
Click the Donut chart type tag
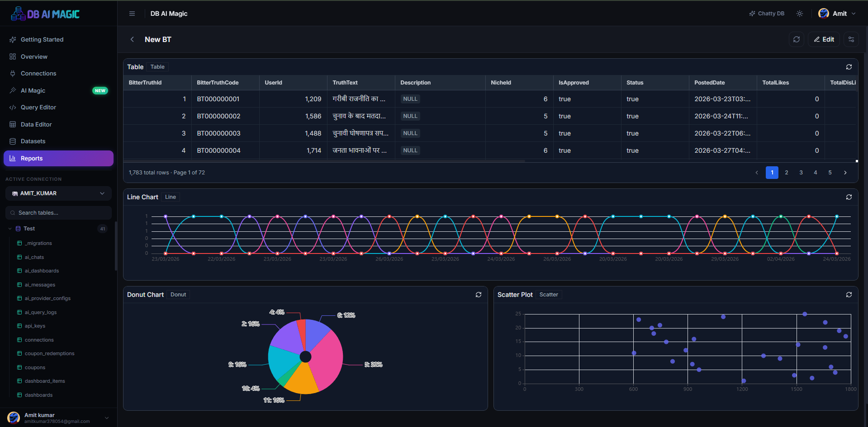(178, 295)
